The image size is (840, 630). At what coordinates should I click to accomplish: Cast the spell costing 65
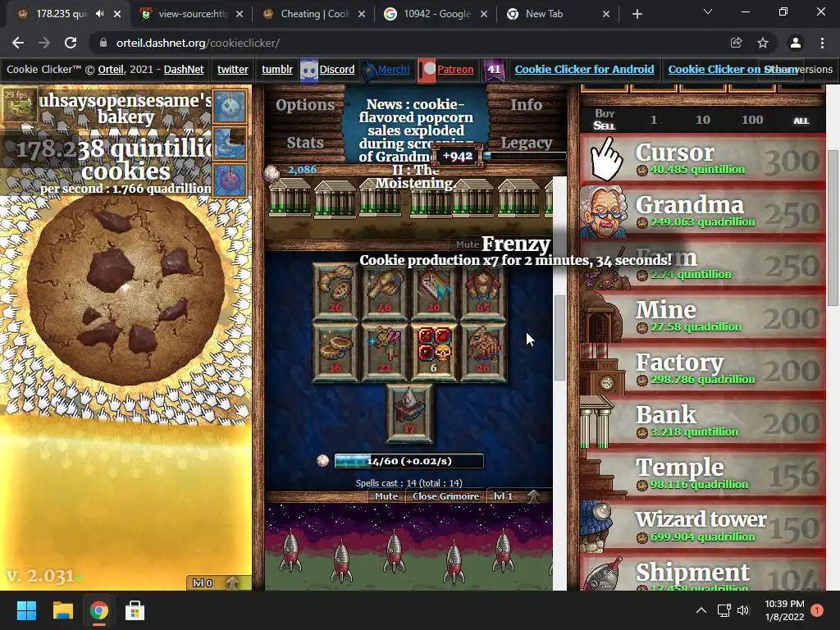click(x=483, y=292)
